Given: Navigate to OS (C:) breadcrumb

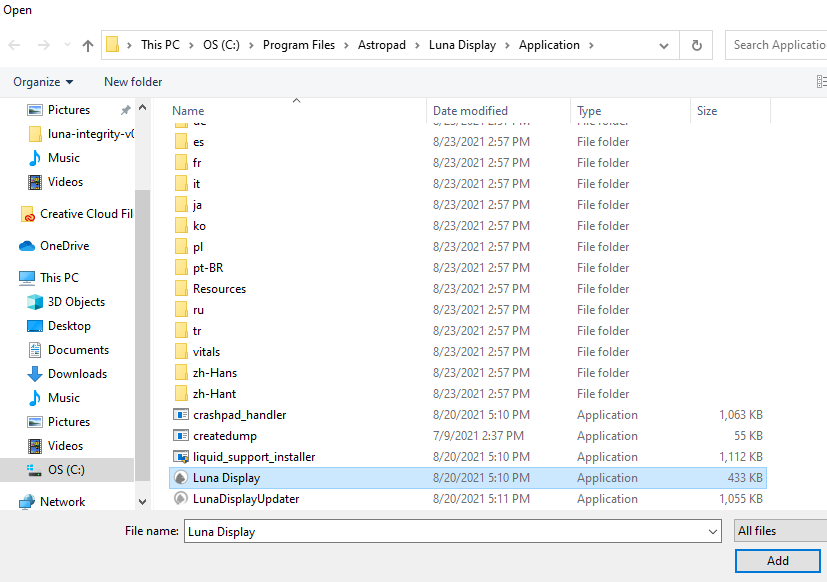Looking at the screenshot, I should point(222,45).
